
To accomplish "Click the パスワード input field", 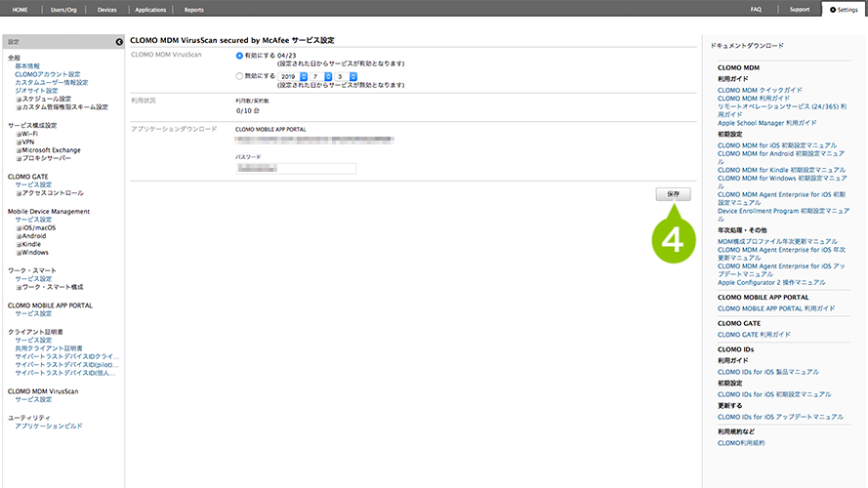I will [296, 168].
